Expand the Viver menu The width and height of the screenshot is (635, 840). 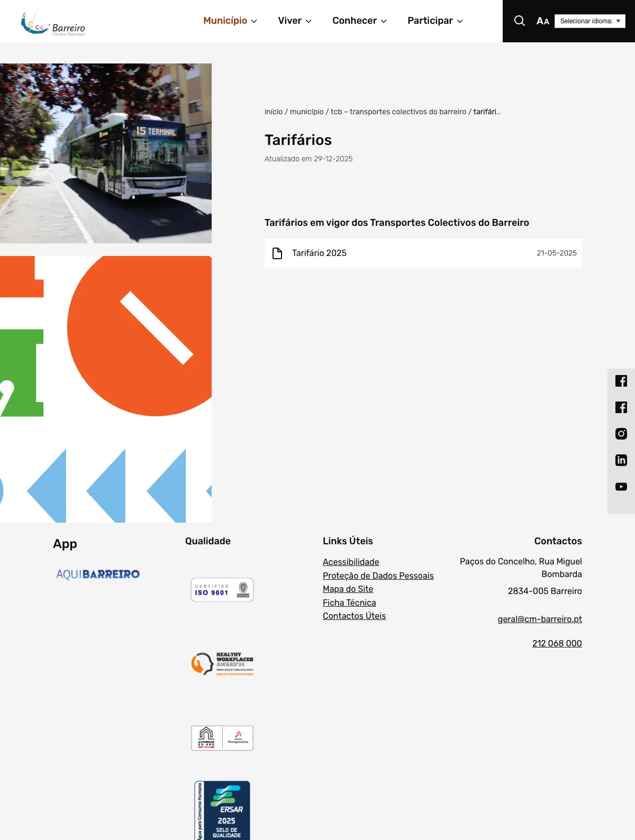295,21
